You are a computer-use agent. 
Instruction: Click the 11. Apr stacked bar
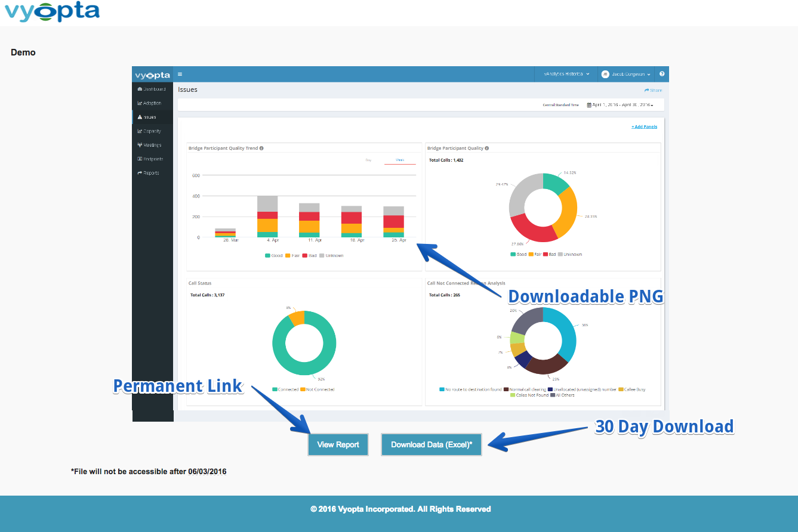tap(309, 220)
